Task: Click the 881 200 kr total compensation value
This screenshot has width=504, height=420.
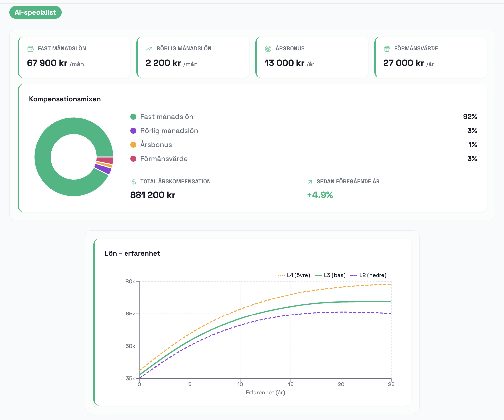Action: point(153,195)
